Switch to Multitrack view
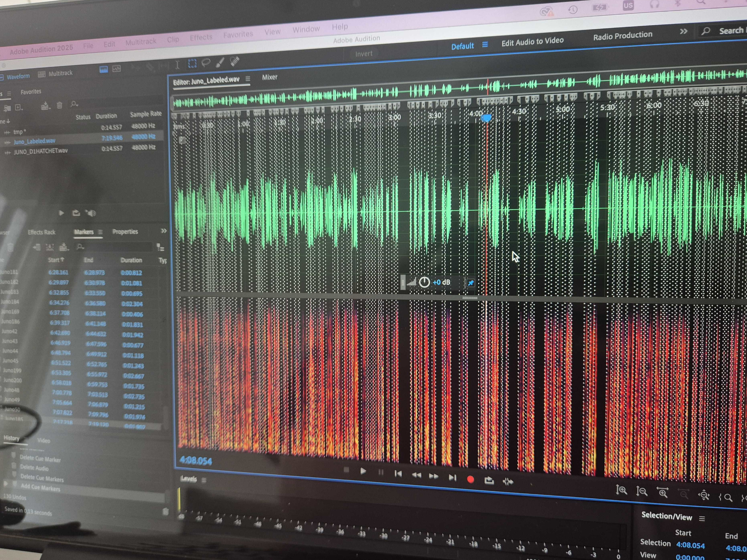Viewport: 747px width, 560px height. [56, 74]
